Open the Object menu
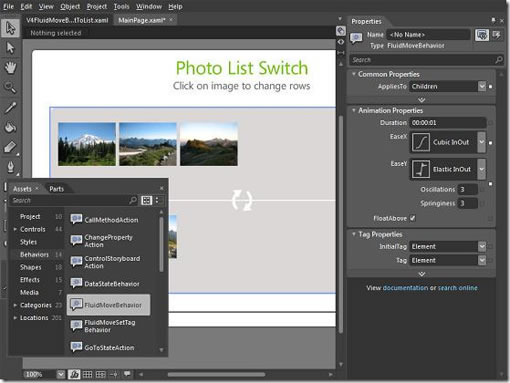Screen dimensions: 510x383 click(70, 6)
